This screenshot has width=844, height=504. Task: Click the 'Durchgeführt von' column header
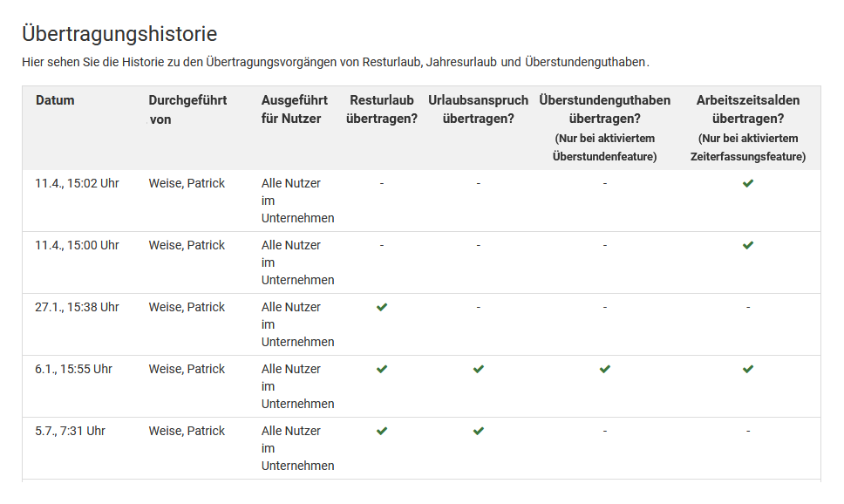click(187, 110)
